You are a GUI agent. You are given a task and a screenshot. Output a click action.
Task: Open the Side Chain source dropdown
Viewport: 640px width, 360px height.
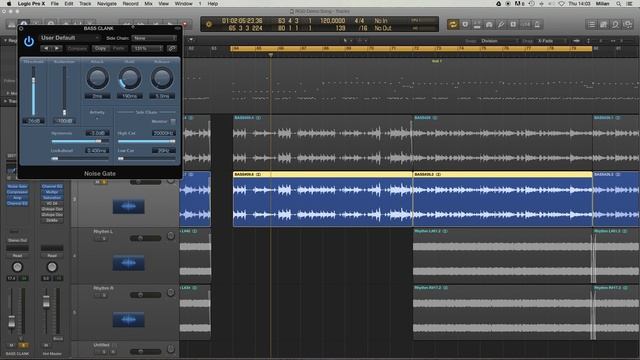tap(154, 38)
